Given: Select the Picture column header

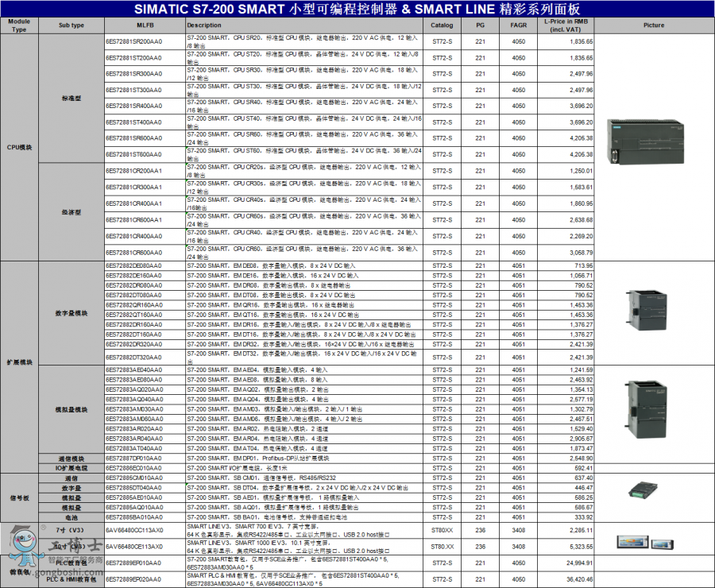Looking at the screenshot, I should (654, 25).
